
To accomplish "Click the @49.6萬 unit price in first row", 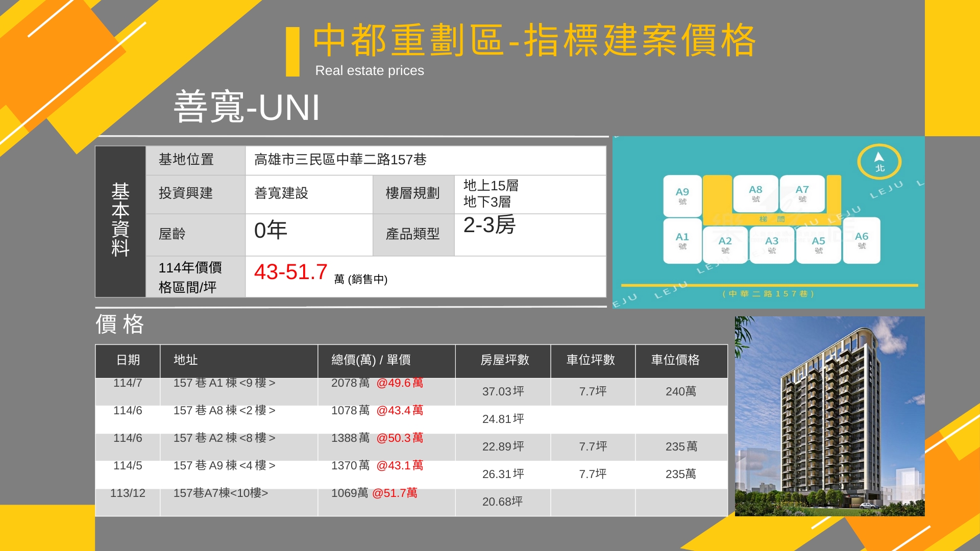I will 400,383.
